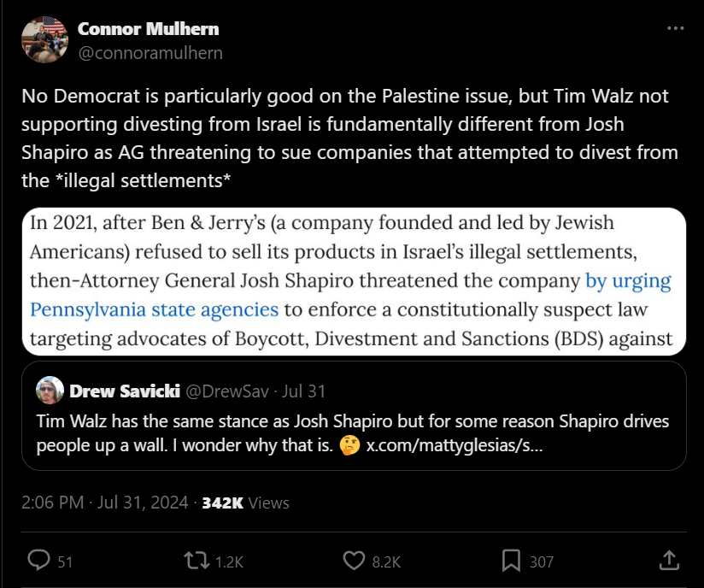This screenshot has height=588, width=704.
Task: Open the quoted tweet text by Drew Savicki
Action: (x=353, y=433)
